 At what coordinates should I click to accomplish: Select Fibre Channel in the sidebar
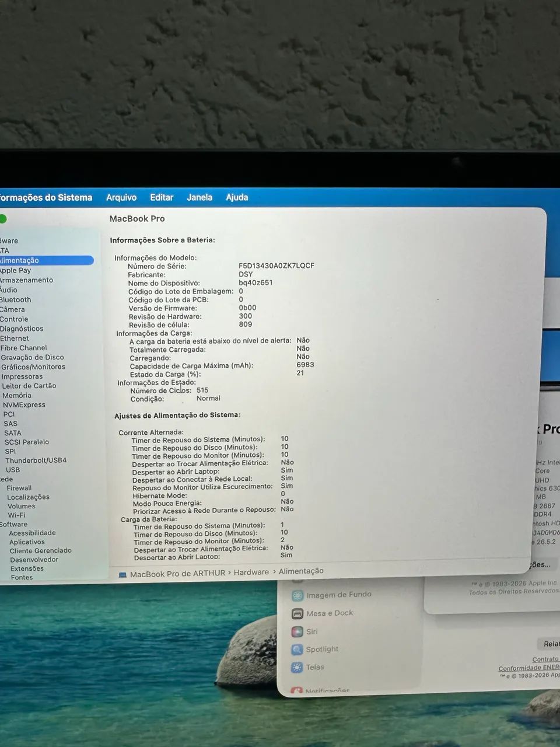(24, 348)
